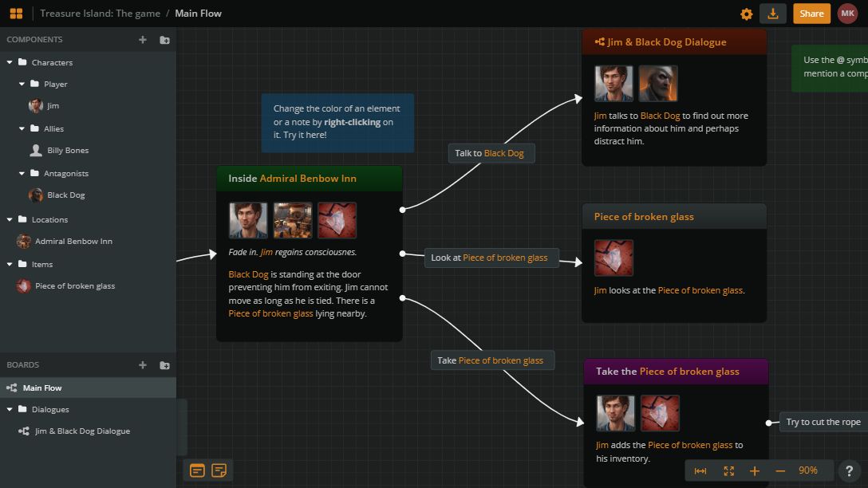This screenshot has height=488, width=868.
Task: Open the Main Flow breadcrumb item
Action: tap(200, 13)
